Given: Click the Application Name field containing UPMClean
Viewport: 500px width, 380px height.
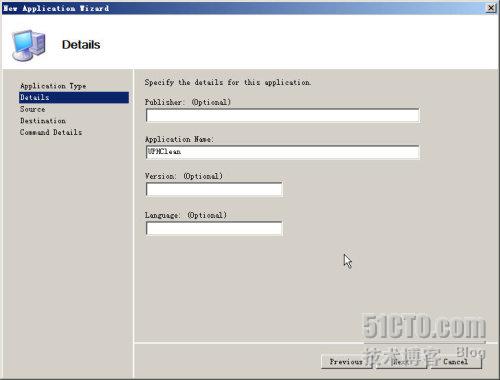Looking at the screenshot, I should coord(283,152).
